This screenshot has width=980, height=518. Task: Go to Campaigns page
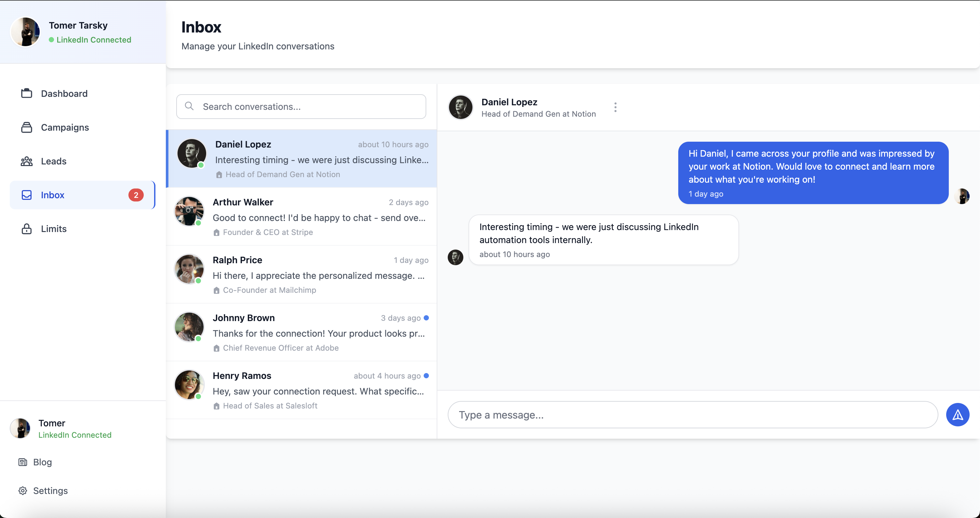65,127
